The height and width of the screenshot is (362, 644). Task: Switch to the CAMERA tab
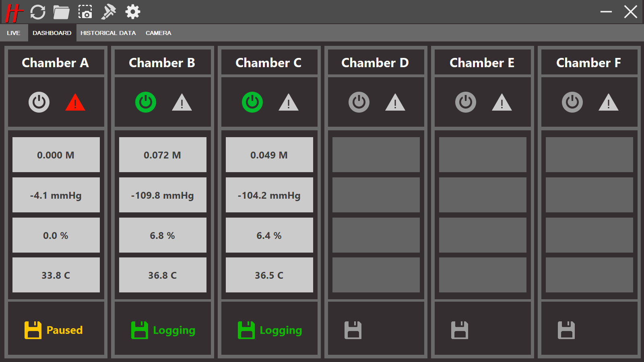[158, 33]
